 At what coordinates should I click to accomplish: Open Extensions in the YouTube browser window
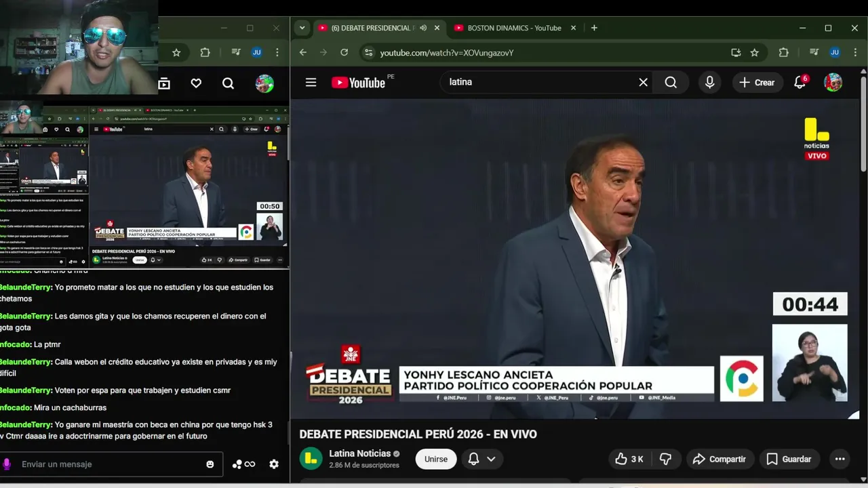[x=784, y=52]
